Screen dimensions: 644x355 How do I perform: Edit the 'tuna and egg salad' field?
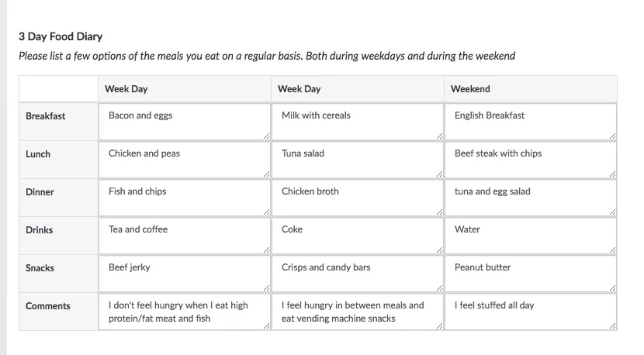click(x=530, y=198)
